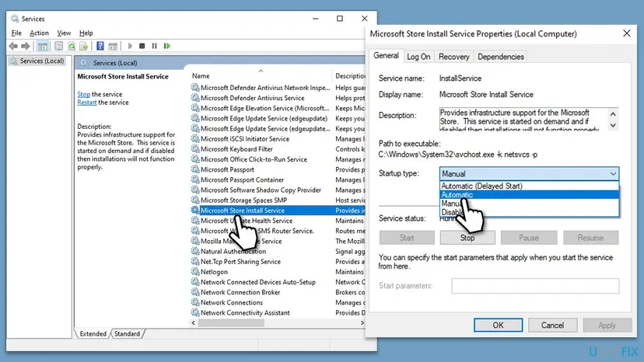
Task: Switch to the Recovery tab
Action: [454, 57]
